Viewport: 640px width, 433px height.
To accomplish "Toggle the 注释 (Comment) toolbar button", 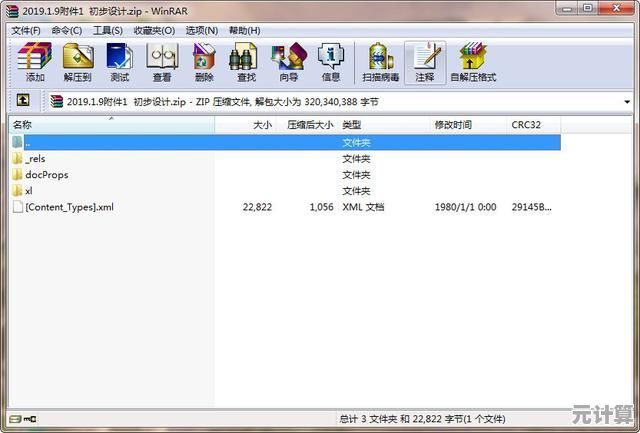I will (425, 62).
